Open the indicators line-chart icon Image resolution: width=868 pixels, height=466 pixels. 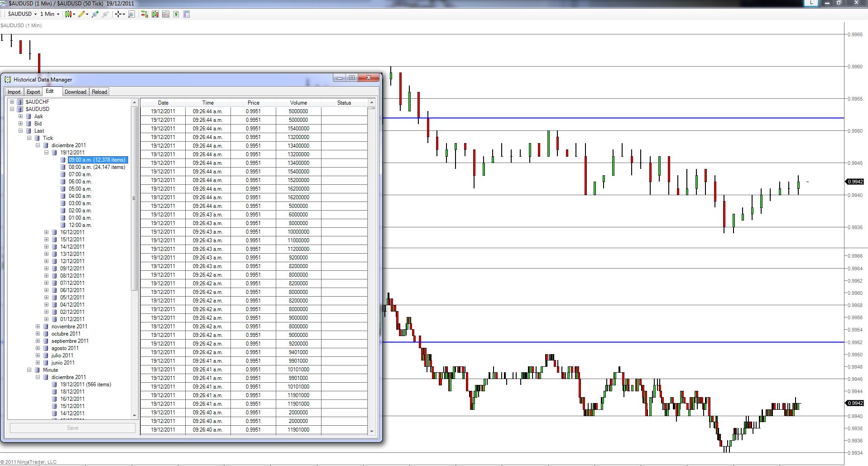(166, 14)
